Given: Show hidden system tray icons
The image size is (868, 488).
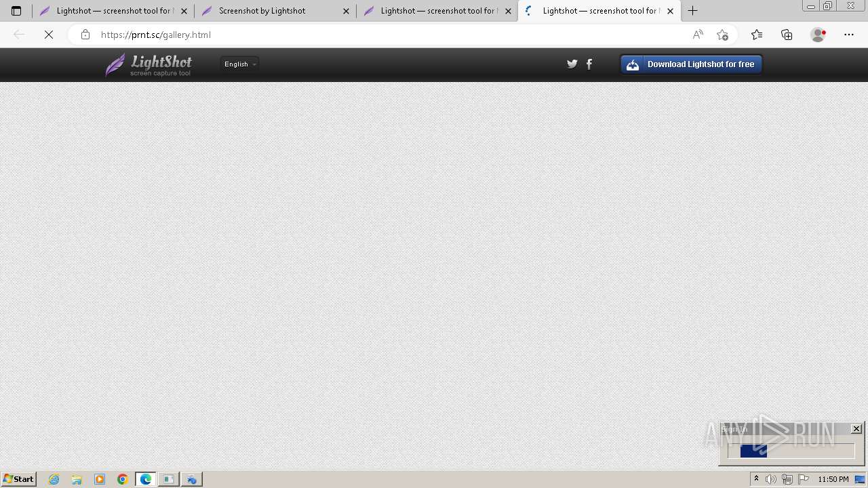Looking at the screenshot, I should point(756,479).
